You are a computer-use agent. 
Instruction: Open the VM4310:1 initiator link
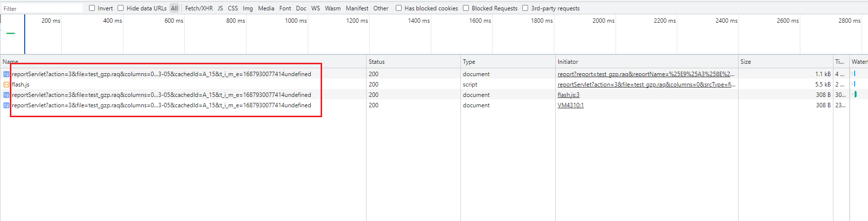tap(571, 105)
